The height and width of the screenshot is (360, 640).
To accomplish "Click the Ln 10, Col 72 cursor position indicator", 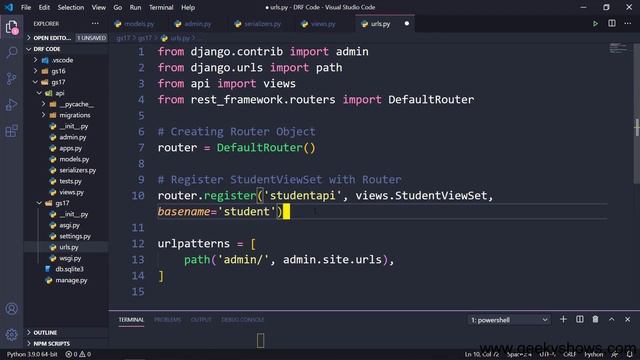I will pyautogui.click(x=482, y=354).
